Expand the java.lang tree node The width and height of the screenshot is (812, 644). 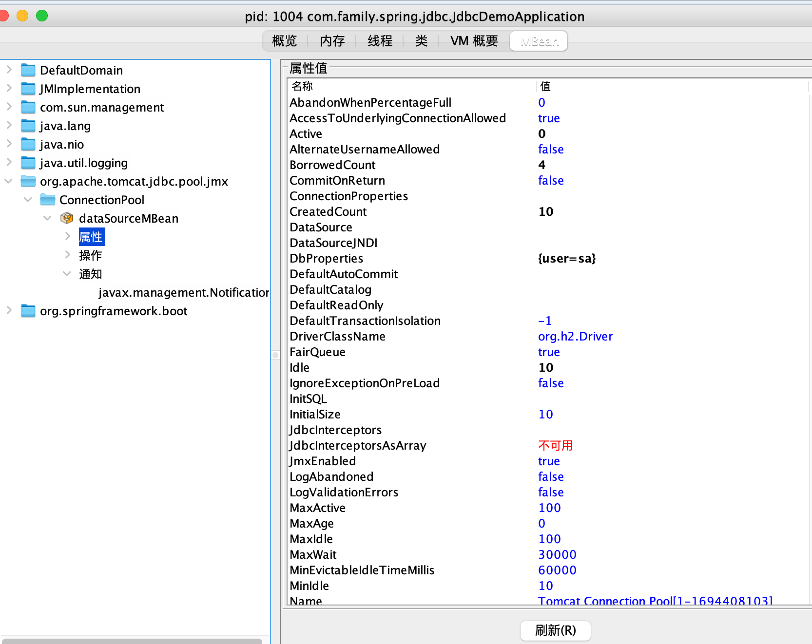9,125
